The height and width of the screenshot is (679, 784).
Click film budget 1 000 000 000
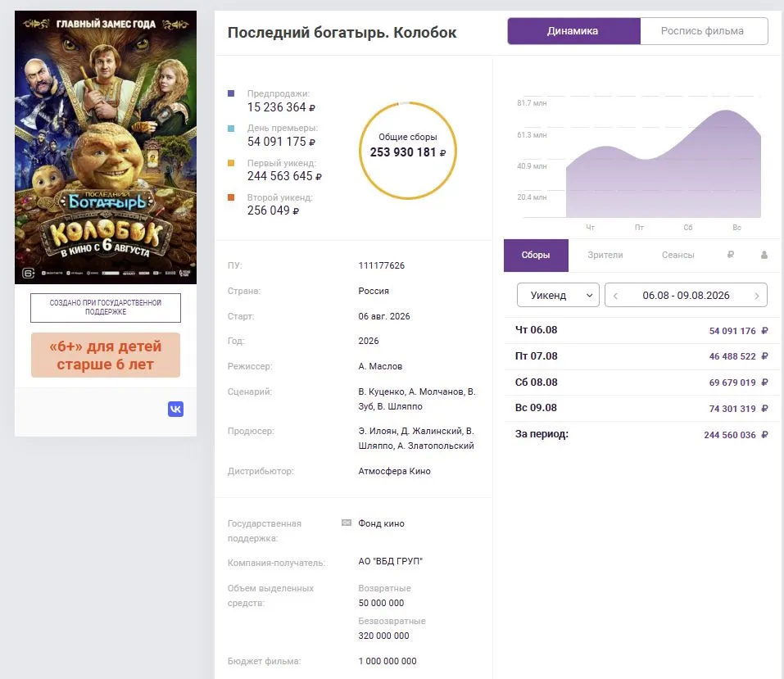(387, 661)
